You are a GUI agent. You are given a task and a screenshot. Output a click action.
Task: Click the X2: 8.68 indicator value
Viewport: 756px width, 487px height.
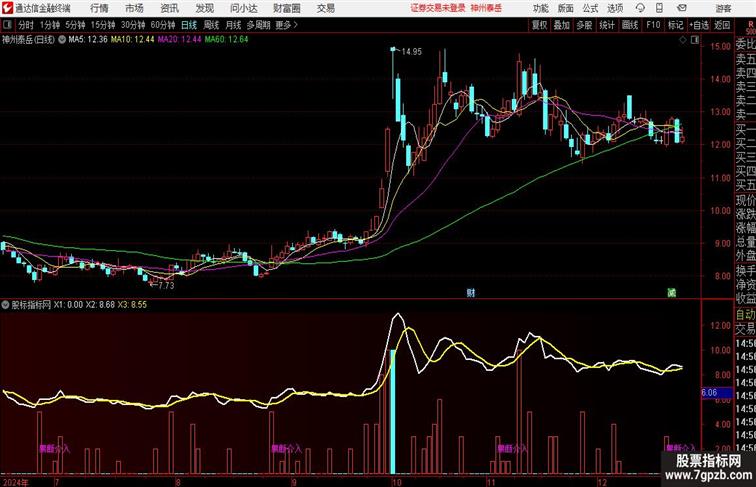[x=100, y=305]
